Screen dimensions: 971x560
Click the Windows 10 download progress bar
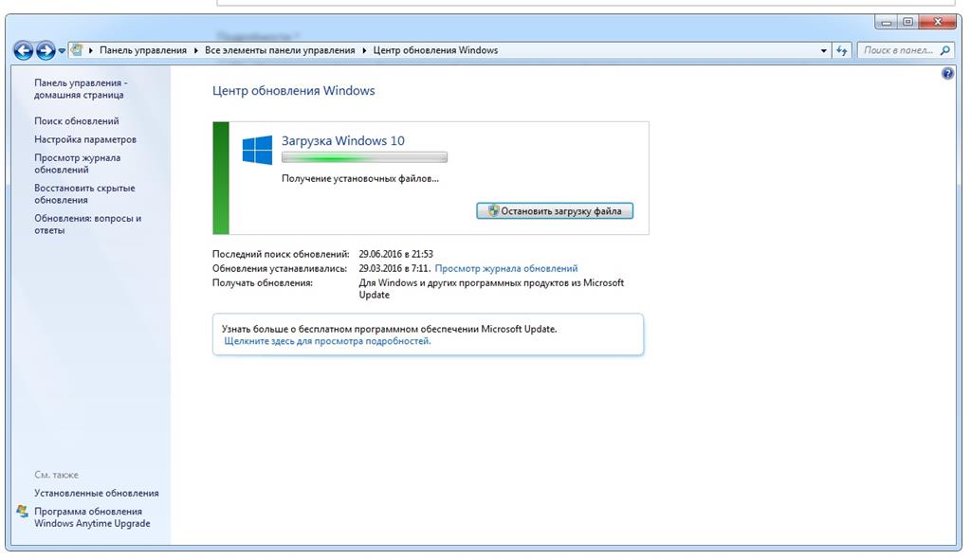tap(364, 158)
